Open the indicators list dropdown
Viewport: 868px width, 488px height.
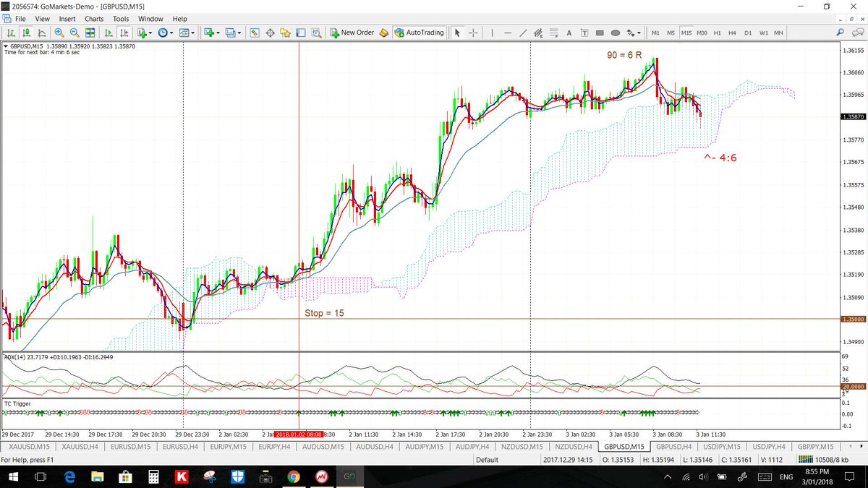coord(144,33)
